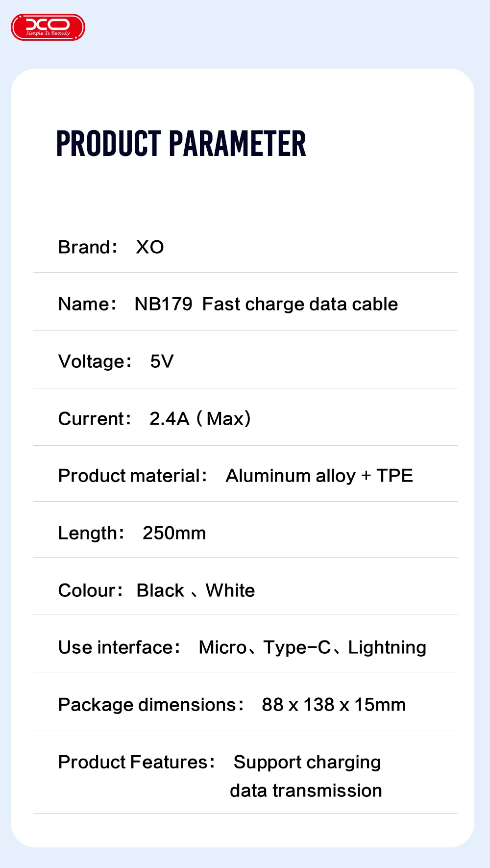Click the NB179 Fast charge data cable text
490x868 pixels.
266,304
